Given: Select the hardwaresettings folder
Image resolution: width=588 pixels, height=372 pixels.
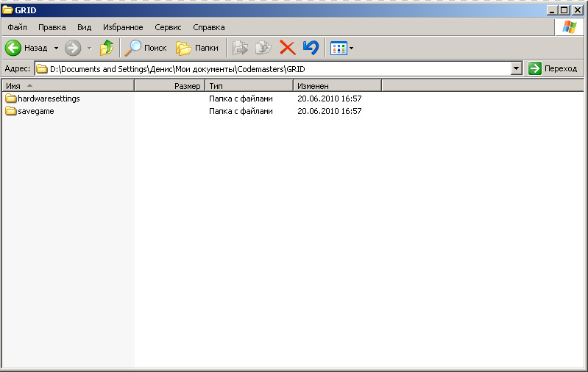Looking at the screenshot, I should pos(49,99).
